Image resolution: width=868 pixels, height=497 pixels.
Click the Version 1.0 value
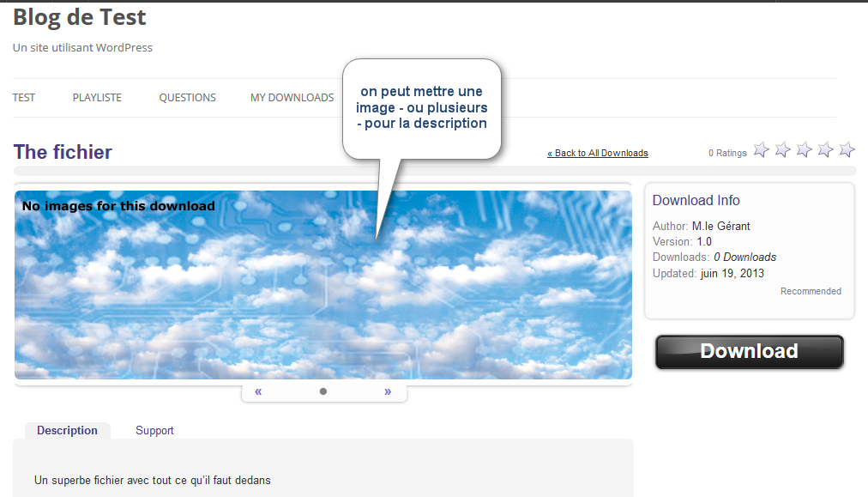coord(704,241)
